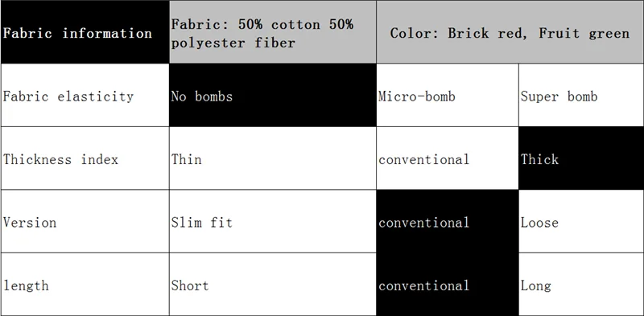Screen dimensions: 644x316
Task: Click the 'Color: Brick red, Fruit green' cell
Action: click(x=510, y=32)
